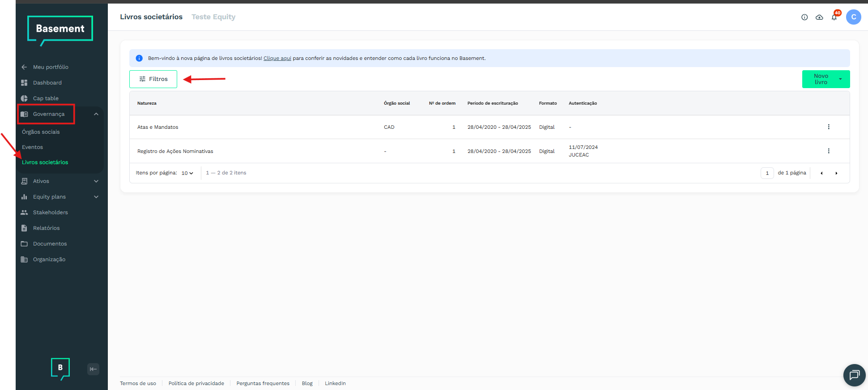
Task: Click the cloud upload icon
Action: pyautogui.click(x=819, y=17)
